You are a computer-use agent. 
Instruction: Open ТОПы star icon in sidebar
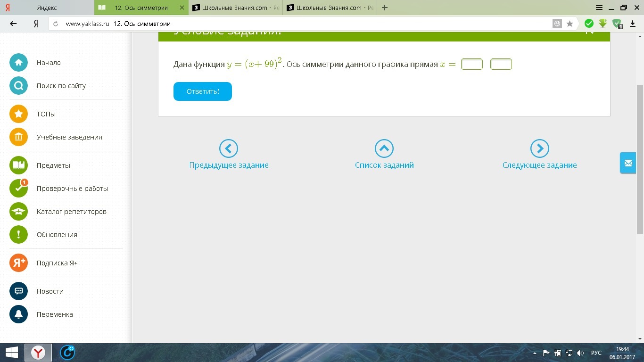(x=19, y=114)
